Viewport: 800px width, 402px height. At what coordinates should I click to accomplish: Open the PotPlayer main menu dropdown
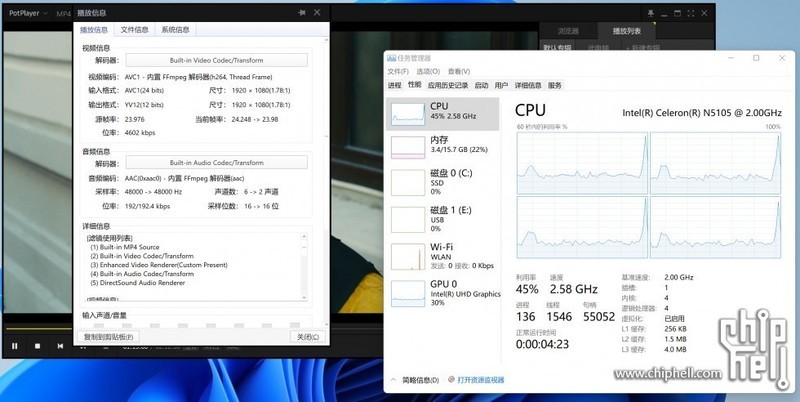coord(28,13)
